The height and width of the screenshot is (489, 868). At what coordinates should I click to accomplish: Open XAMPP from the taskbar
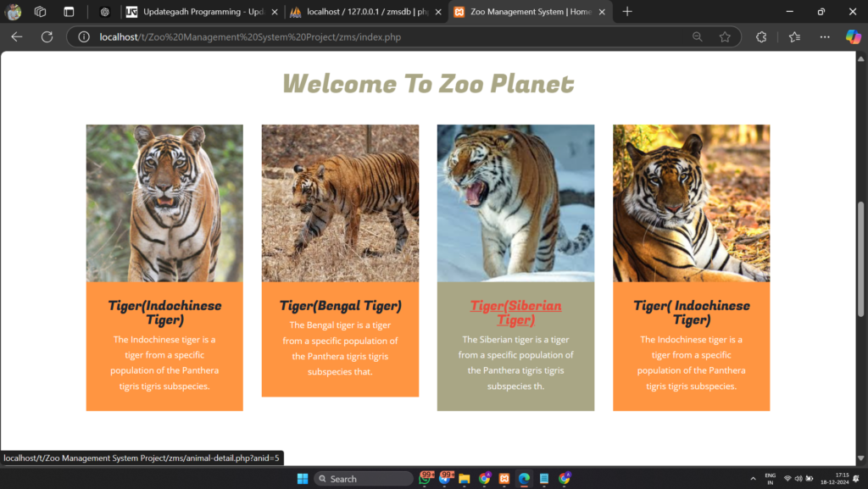tap(504, 479)
